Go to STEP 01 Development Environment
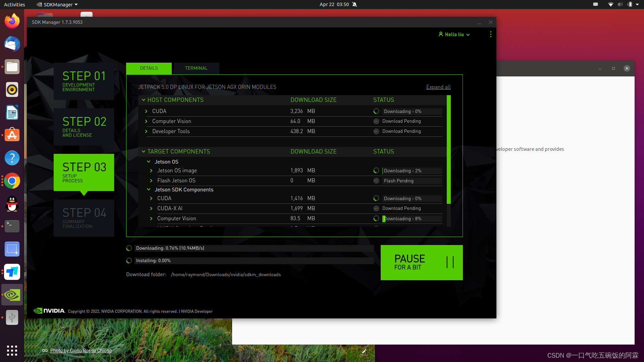Image resolution: width=644 pixels, height=362 pixels. click(x=84, y=81)
